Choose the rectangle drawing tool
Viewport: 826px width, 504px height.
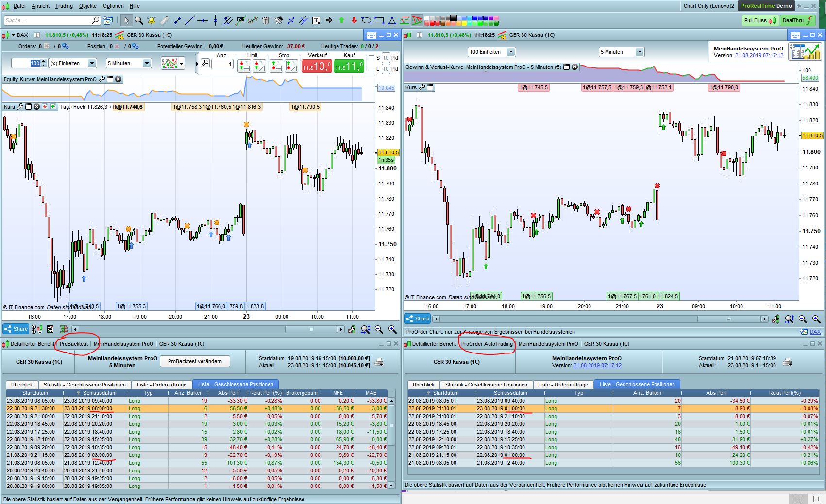(379, 20)
